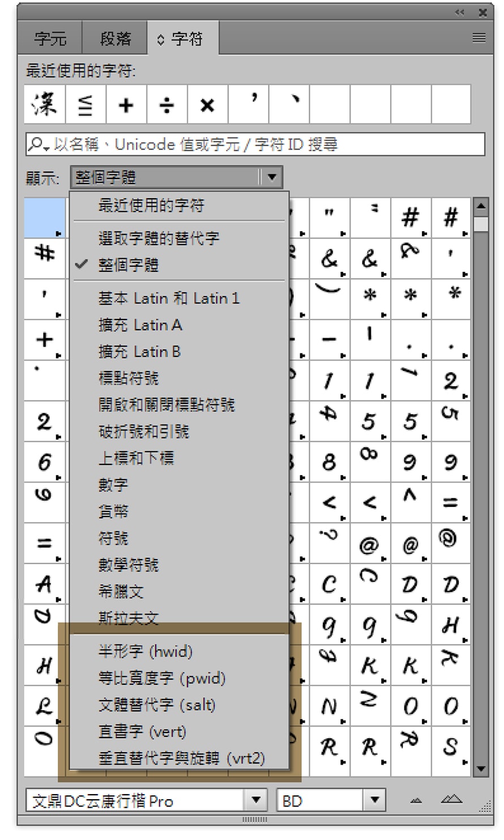Select 文體替代字 (salt) from list

pyautogui.click(x=157, y=705)
